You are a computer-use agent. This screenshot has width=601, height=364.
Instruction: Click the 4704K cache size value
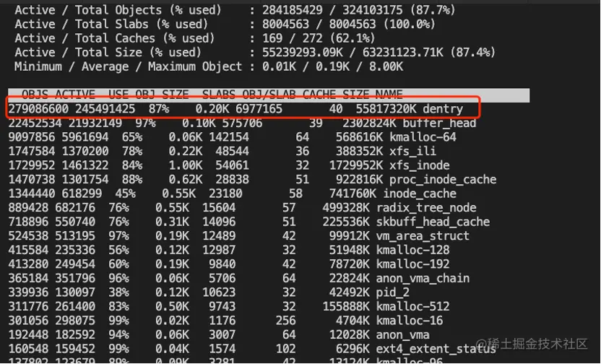coord(353,321)
